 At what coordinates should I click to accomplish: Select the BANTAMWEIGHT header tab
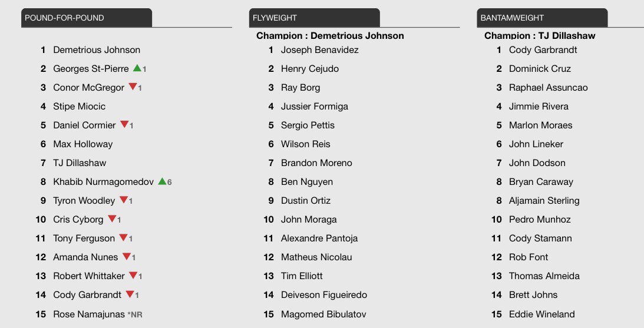[542, 18]
